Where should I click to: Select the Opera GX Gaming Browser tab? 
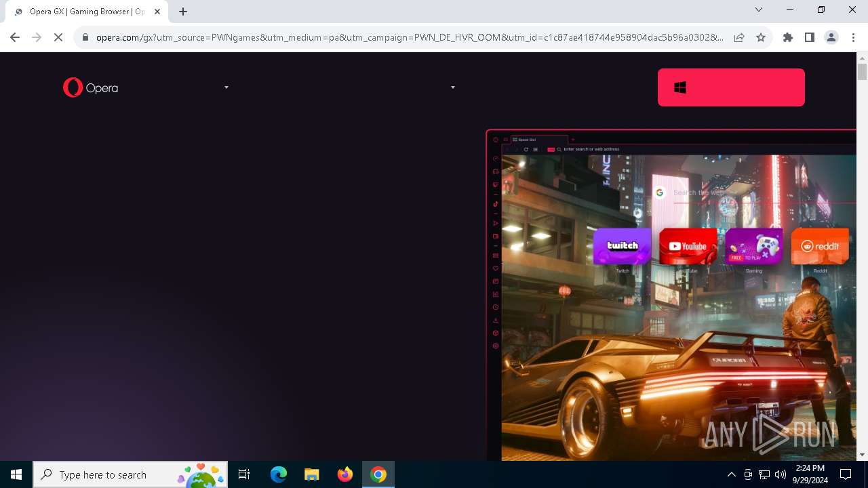coord(87,12)
